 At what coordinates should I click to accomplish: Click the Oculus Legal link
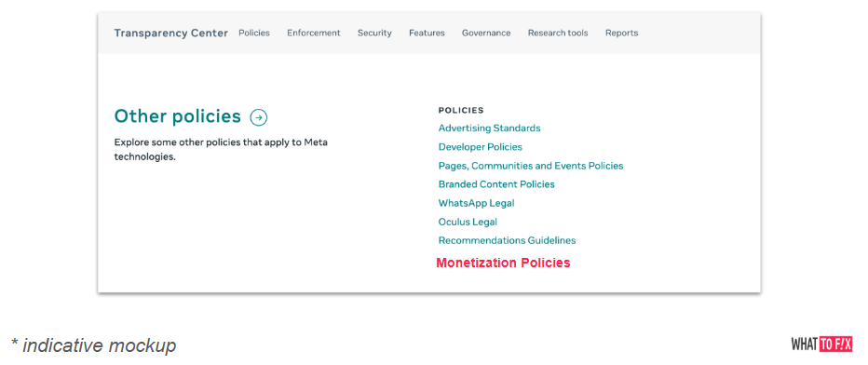(x=468, y=222)
